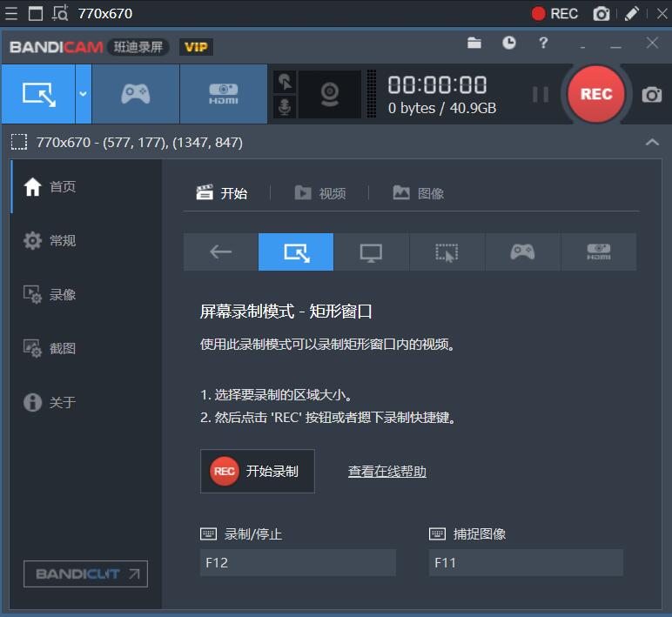672x617 pixels.
Task: Open the 首页 home sidebar item
Action: pyautogui.click(x=86, y=187)
